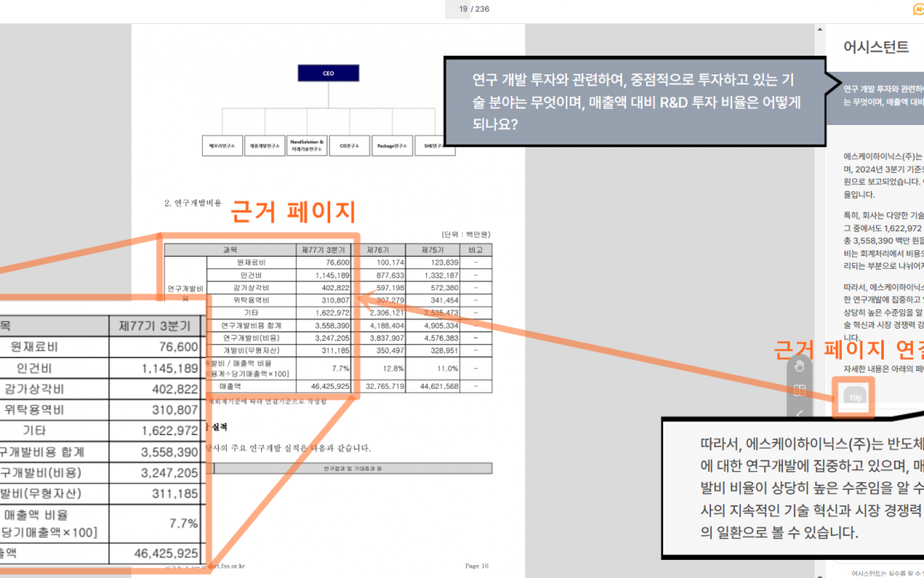Click the 제75기 column header
The image size is (924, 578).
point(433,250)
